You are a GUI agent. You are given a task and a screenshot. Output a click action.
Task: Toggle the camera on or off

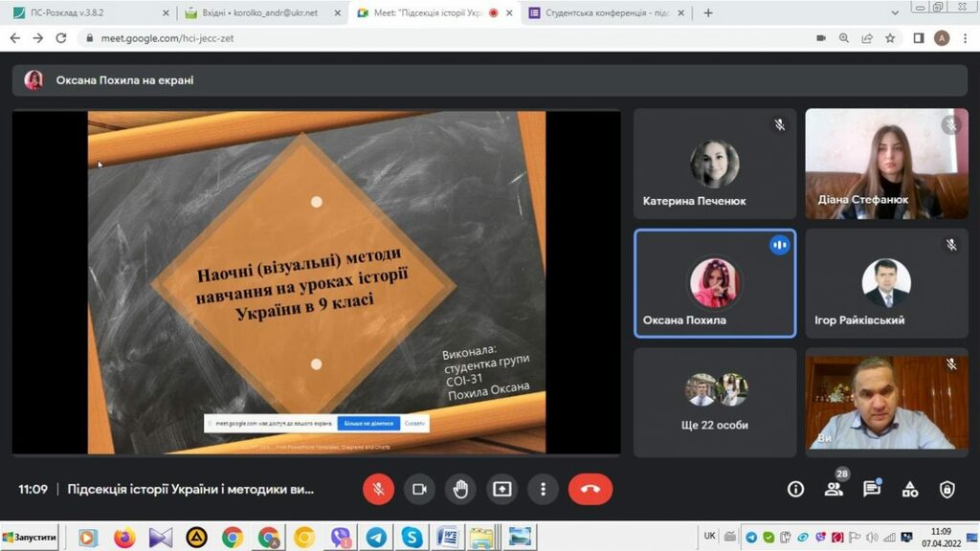click(x=419, y=489)
